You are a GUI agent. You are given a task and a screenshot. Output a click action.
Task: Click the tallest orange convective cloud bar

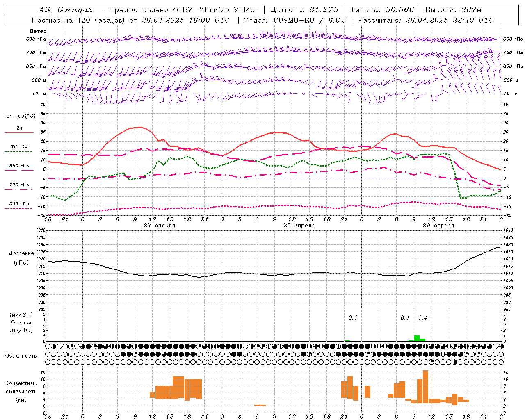click(425, 387)
